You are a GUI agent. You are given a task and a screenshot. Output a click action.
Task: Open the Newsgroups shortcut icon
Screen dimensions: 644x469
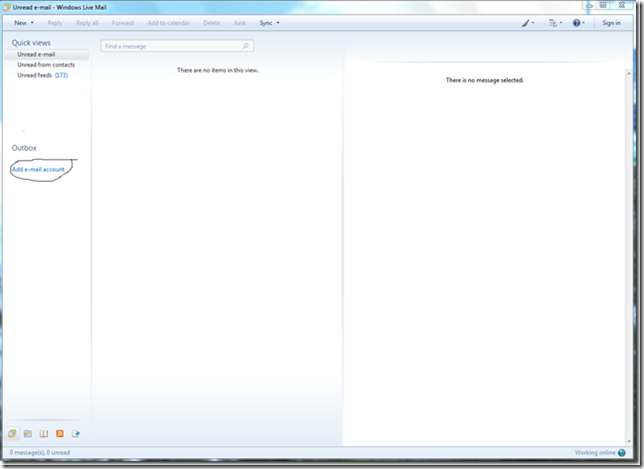pyautogui.click(x=76, y=433)
